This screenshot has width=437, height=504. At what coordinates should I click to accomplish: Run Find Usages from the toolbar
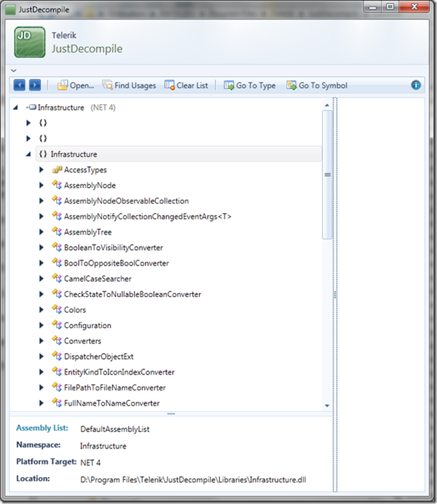(x=130, y=86)
